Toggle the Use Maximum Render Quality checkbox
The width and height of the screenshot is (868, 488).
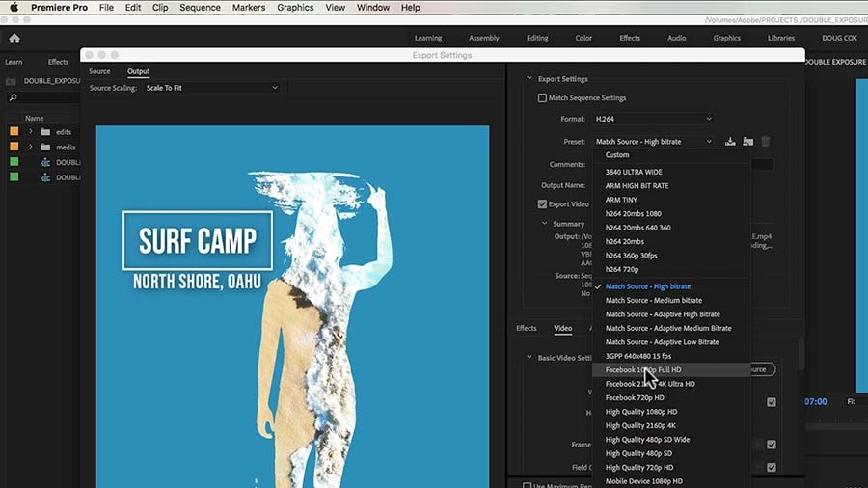[527, 485]
